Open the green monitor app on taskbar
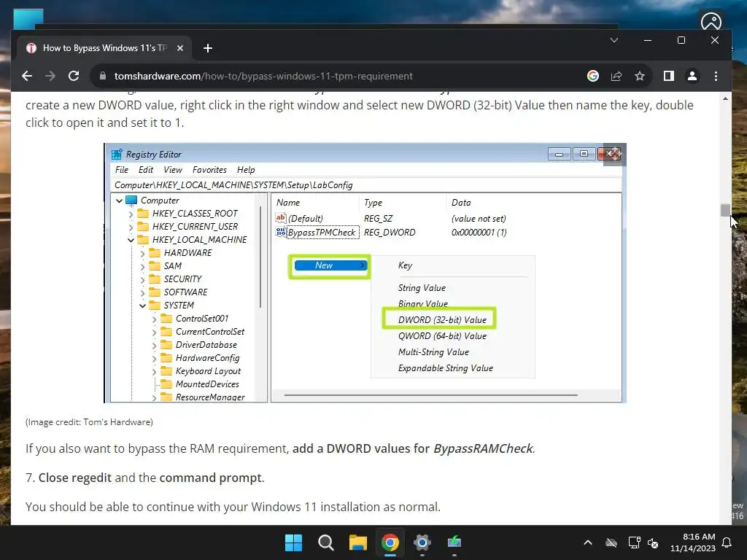The image size is (747, 560). tap(454, 542)
